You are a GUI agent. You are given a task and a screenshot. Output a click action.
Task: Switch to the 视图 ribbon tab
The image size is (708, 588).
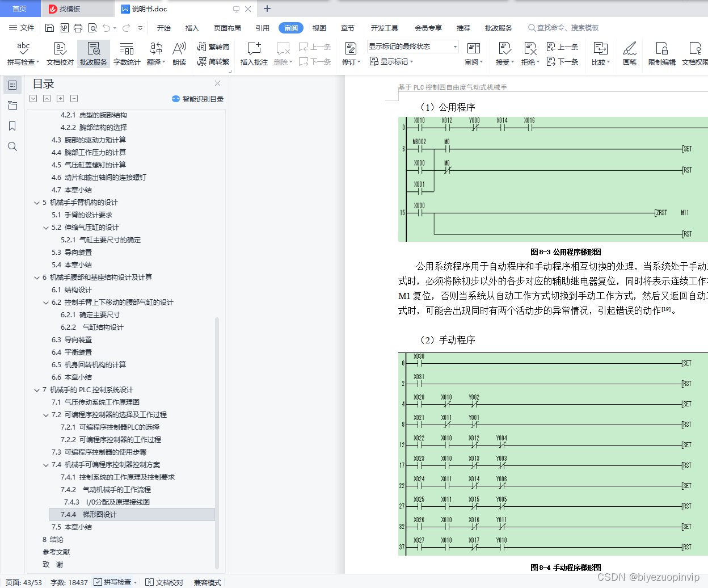pyautogui.click(x=319, y=27)
